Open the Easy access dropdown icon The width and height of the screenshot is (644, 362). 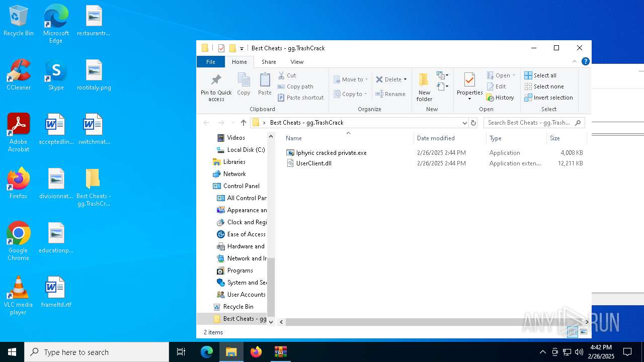[442, 86]
